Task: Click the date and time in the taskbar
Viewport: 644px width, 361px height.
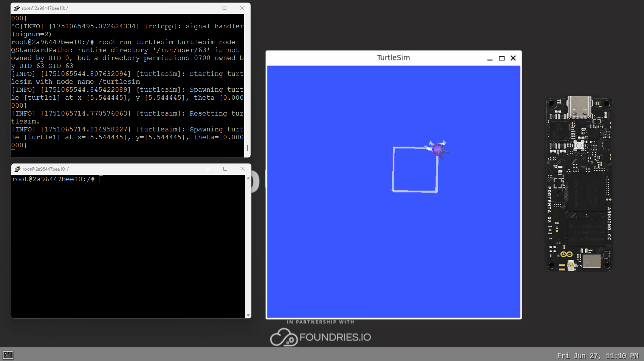Action: (597, 356)
